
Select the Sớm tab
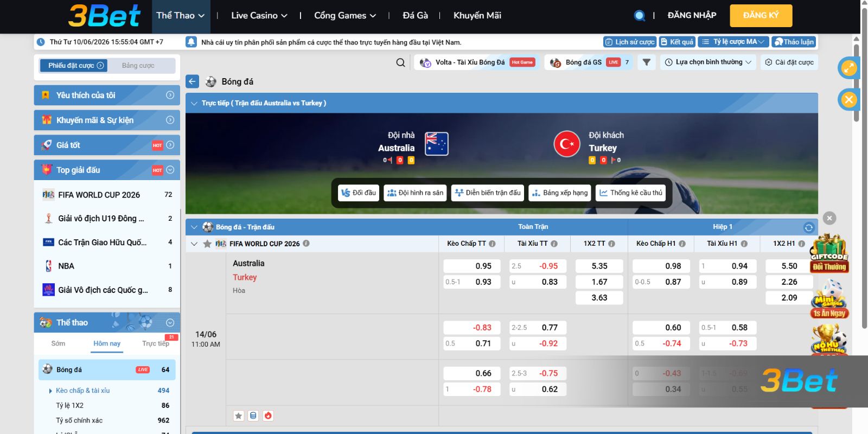(58, 344)
